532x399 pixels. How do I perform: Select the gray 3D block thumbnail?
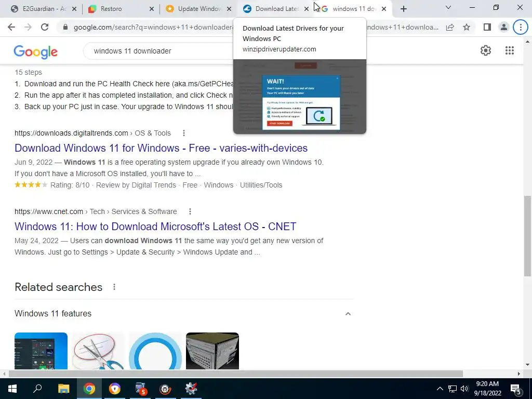pyautogui.click(x=212, y=351)
